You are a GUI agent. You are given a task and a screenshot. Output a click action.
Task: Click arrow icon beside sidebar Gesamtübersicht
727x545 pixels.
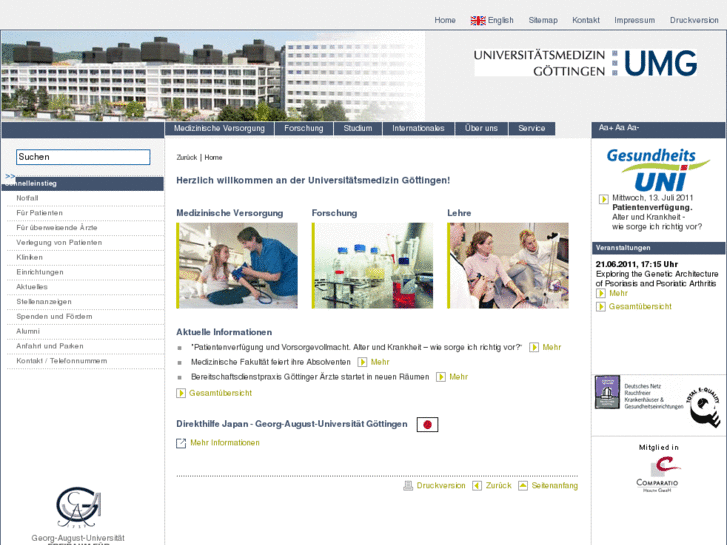[x=600, y=307]
